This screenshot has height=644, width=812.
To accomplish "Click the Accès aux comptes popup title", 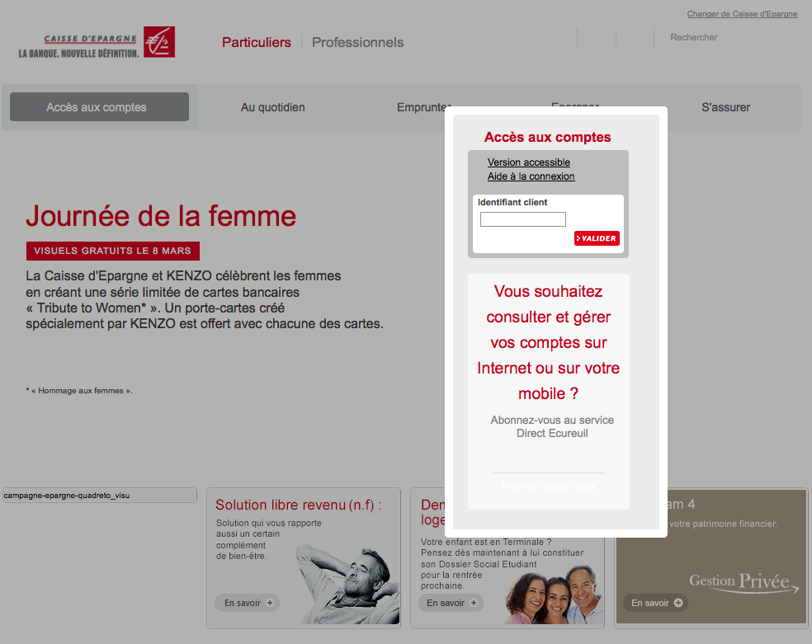I will 547,137.
